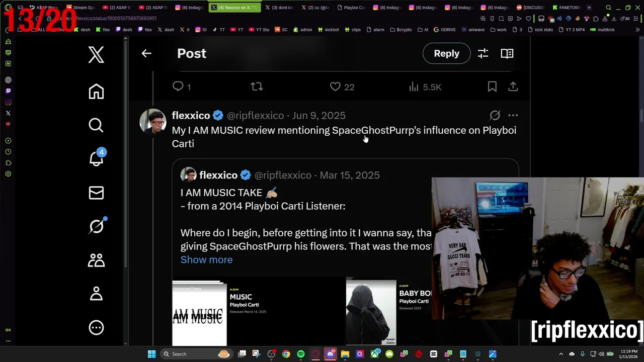Open the 'kick stats' bookmarks folder

pos(540,30)
